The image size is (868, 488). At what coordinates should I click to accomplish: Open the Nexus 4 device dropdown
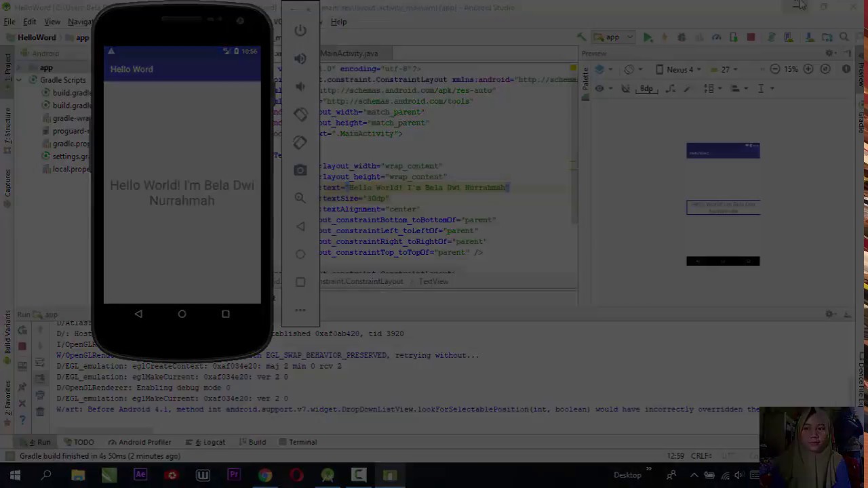click(679, 69)
